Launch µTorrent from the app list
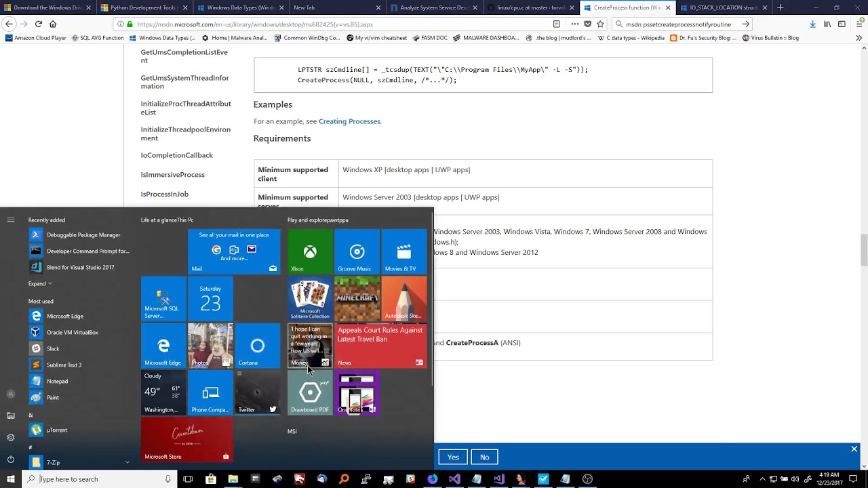This screenshot has width=868, height=488. (x=79, y=430)
